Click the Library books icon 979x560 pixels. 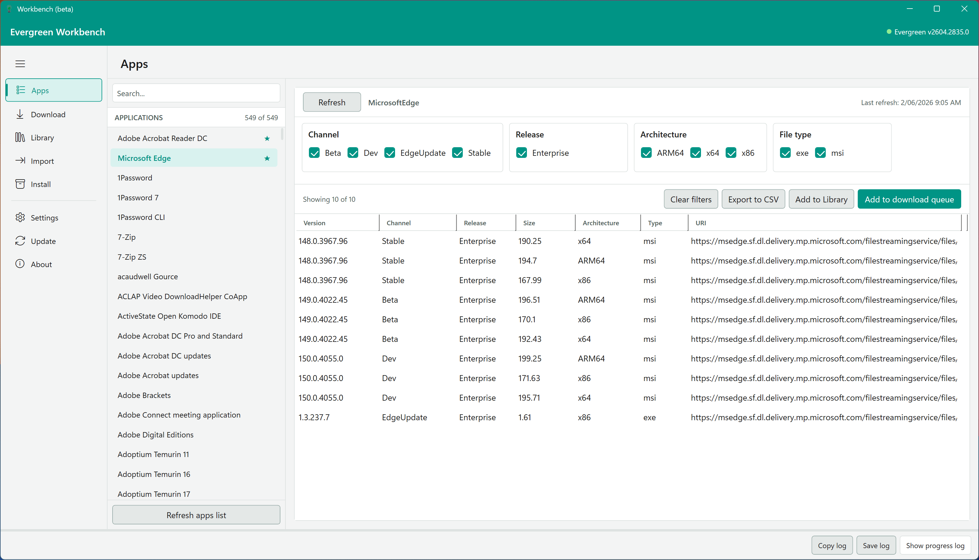click(x=20, y=137)
